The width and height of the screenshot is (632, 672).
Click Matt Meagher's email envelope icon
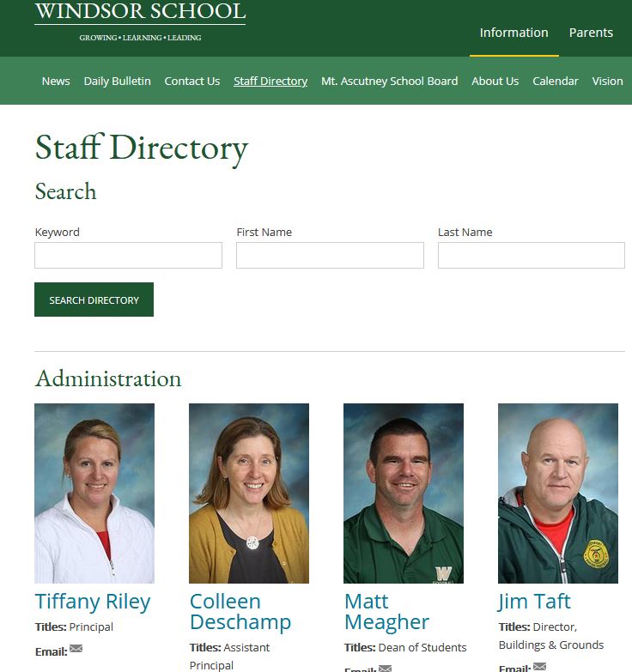tap(385, 669)
